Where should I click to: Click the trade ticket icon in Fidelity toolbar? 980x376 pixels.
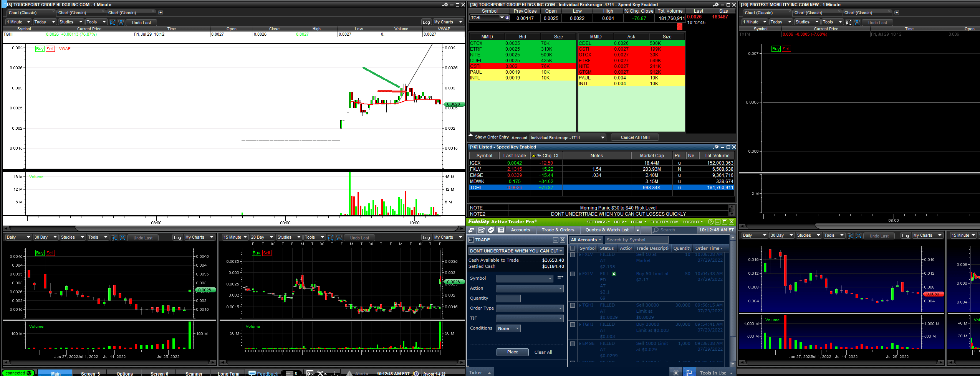pos(481,230)
